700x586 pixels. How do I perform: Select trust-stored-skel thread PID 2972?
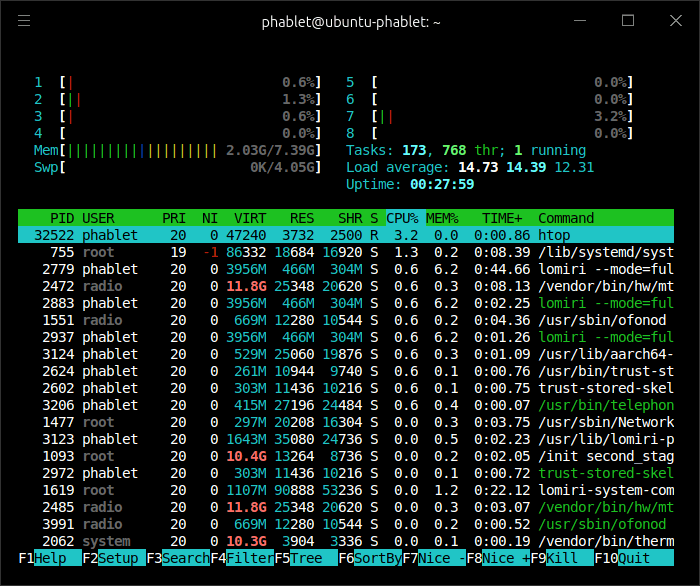pyautogui.click(x=346, y=473)
